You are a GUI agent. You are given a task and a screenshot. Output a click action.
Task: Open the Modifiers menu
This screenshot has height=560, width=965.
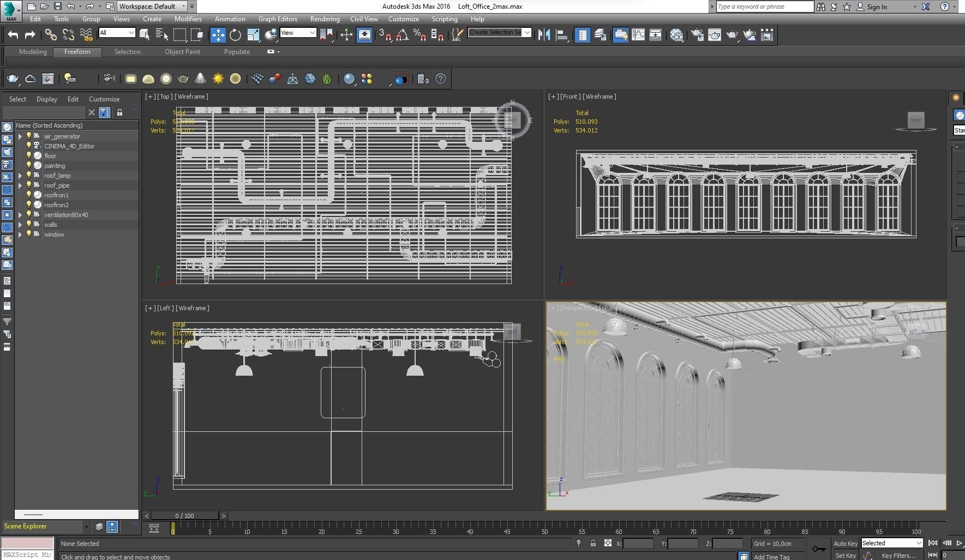coord(188,19)
